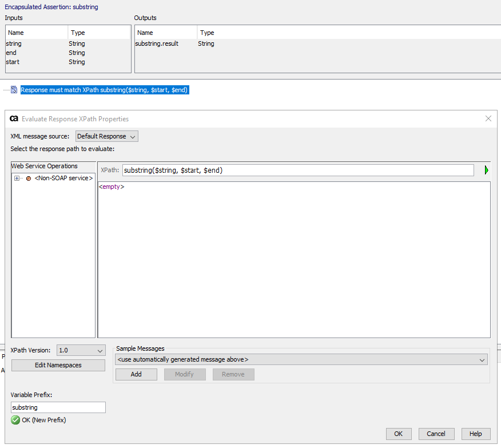
Task: Select the 'string' input row
Action: pyautogui.click(x=68, y=43)
